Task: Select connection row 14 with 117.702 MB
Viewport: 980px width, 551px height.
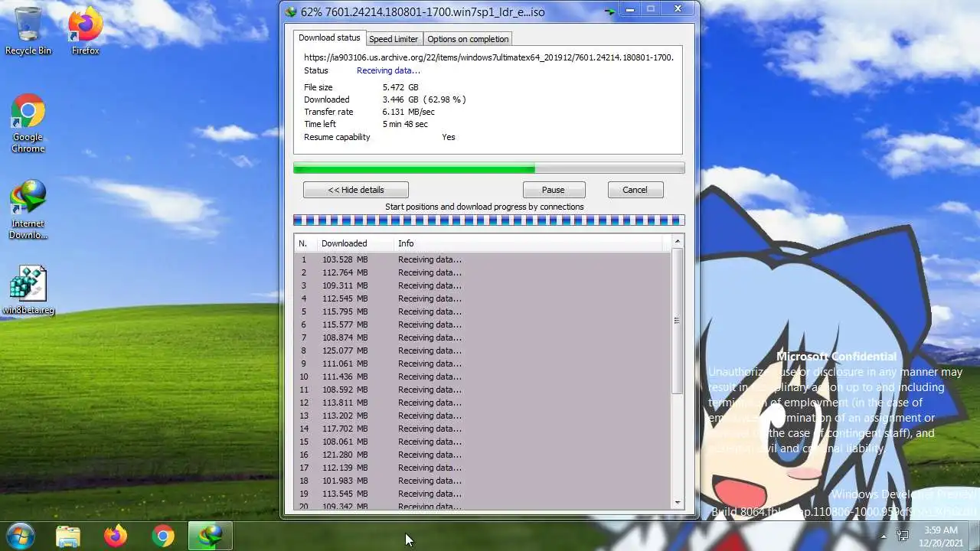Action: pos(482,429)
